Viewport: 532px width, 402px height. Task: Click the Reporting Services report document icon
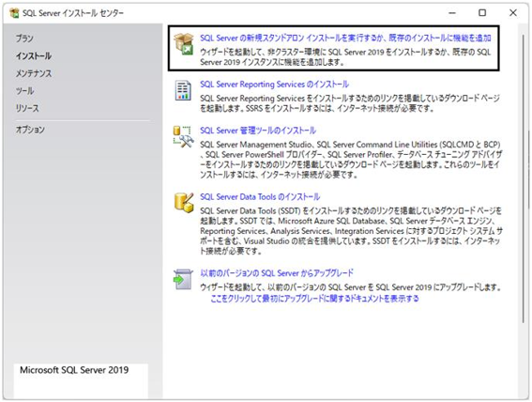(x=183, y=90)
